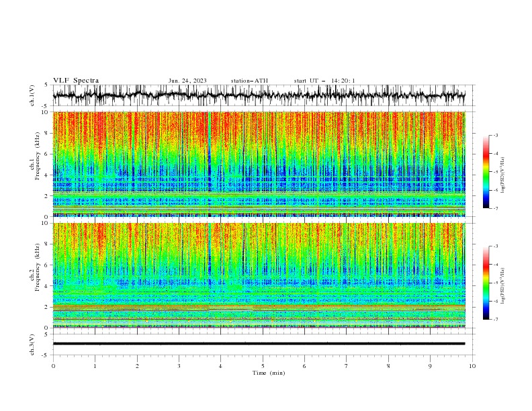Select the log(PSD) label beside ch.2 colorbar
This screenshot has width=532, height=411.
503,285
